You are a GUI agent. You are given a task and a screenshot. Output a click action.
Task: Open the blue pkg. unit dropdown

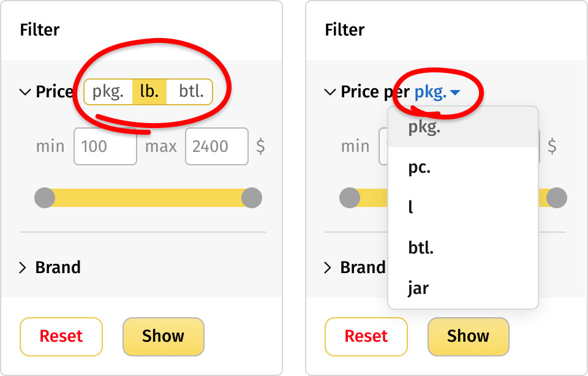coord(437,92)
